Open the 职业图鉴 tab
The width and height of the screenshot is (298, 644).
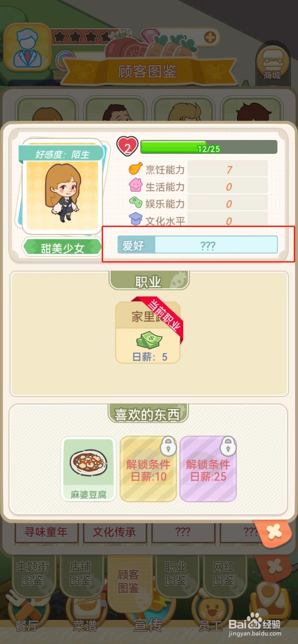[x=176, y=574]
